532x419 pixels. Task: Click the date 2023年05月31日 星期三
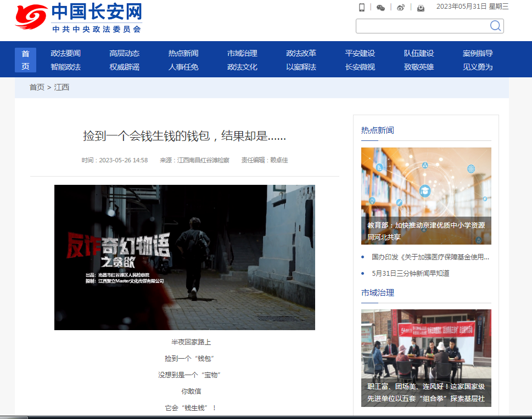tap(472, 7)
